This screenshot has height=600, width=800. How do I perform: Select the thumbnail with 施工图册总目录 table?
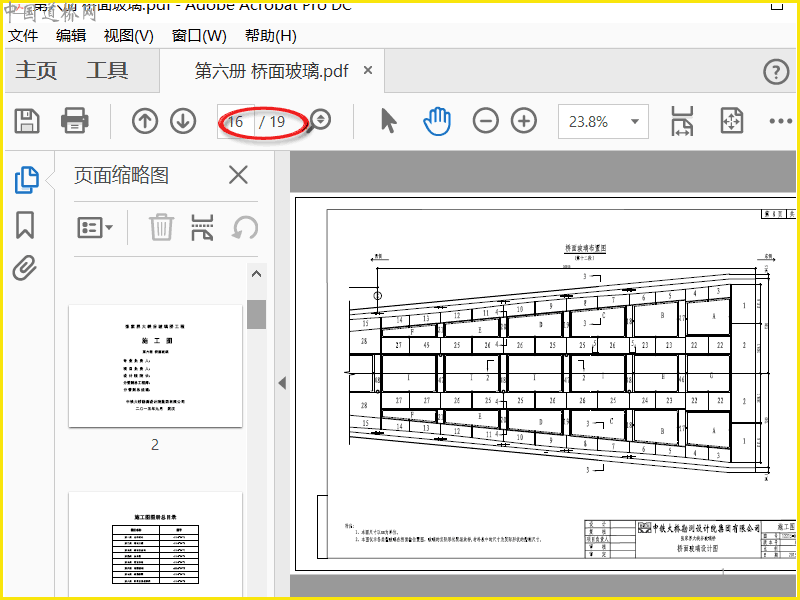click(156, 544)
